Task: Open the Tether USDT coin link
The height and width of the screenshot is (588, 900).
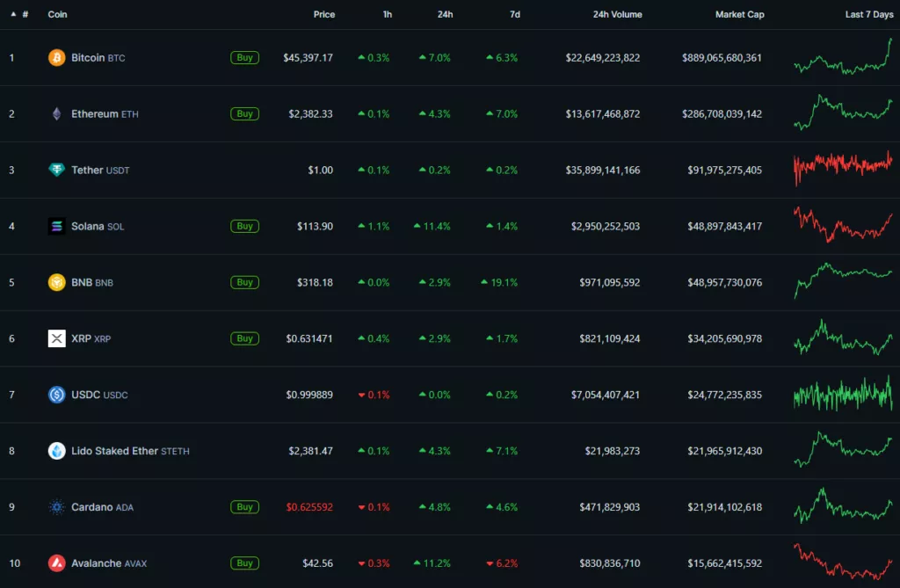Action: pyautogui.click(x=100, y=170)
